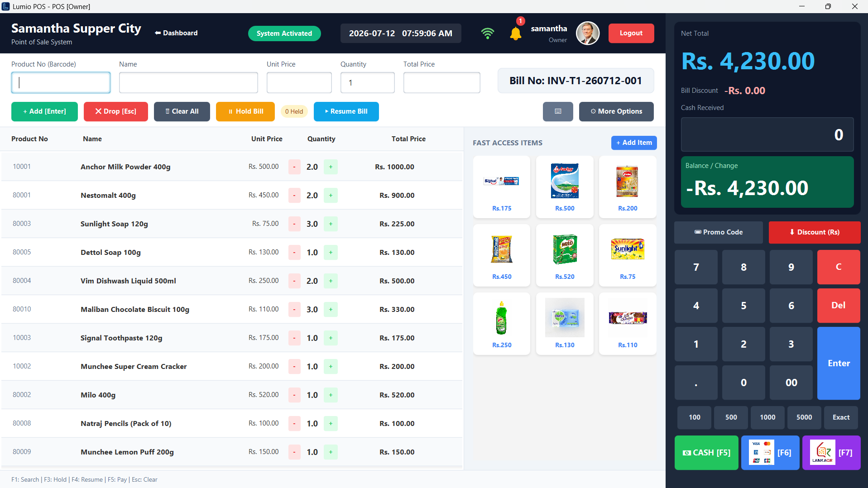This screenshot has width=868, height=488.
Task: Add Sunlight soap Rs.75 fast item
Action: pos(628,255)
